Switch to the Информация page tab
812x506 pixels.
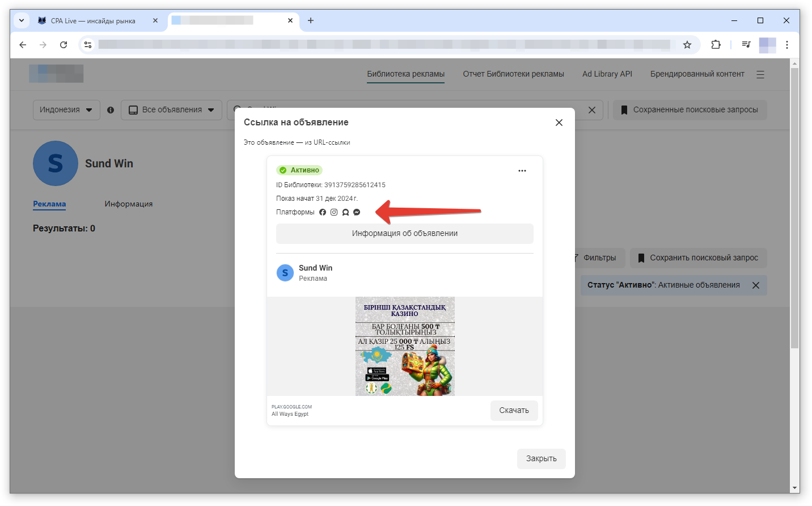[129, 204]
